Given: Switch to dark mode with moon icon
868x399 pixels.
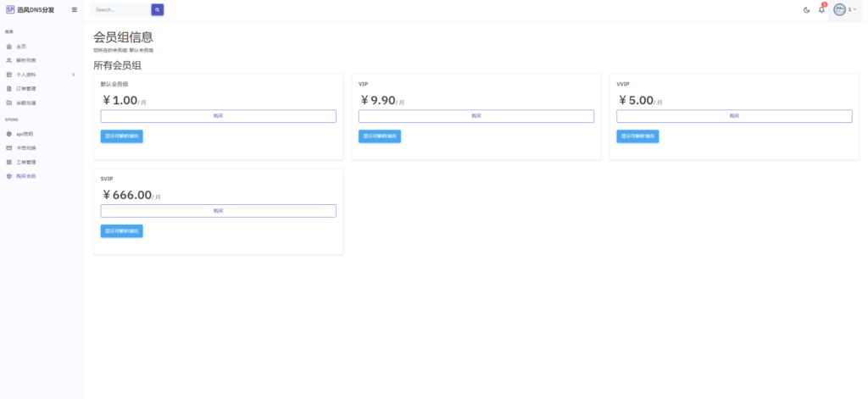Looking at the screenshot, I should [x=806, y=10].
